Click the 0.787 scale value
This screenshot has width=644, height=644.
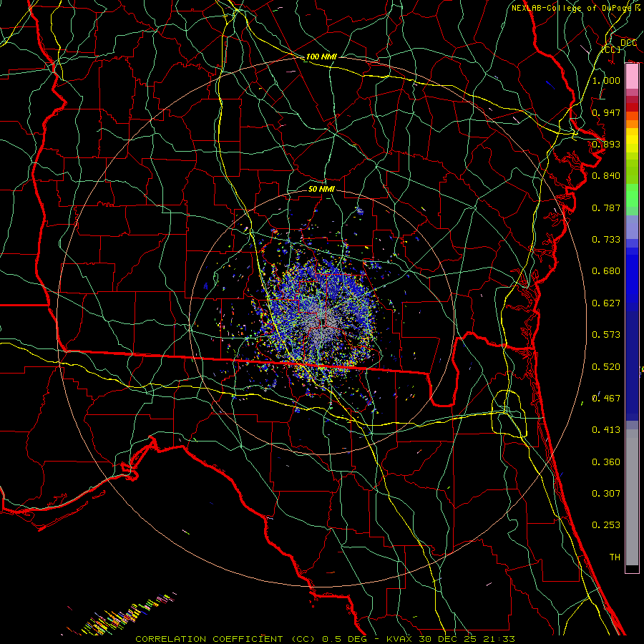(x=606, y=208)
